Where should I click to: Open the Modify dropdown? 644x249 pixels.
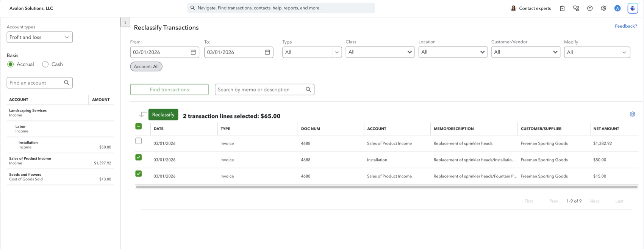(x=597, y=52)
